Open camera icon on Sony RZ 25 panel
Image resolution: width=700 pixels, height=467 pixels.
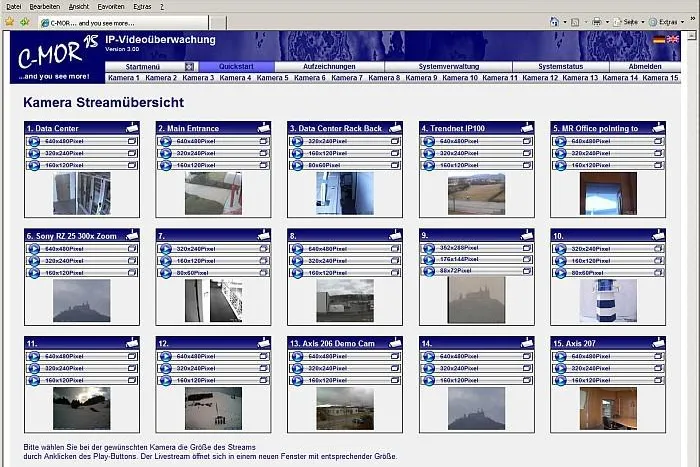tap(132, 235)
